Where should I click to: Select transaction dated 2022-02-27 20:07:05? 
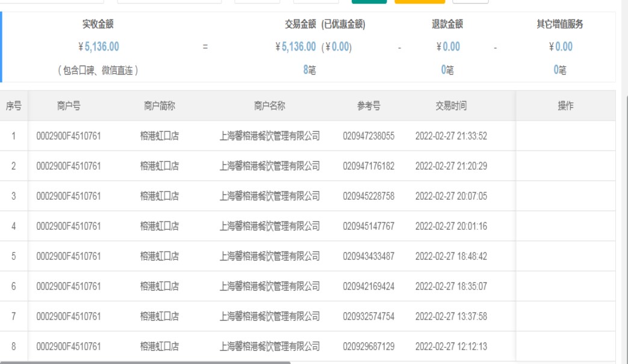(x=451, y=196)
